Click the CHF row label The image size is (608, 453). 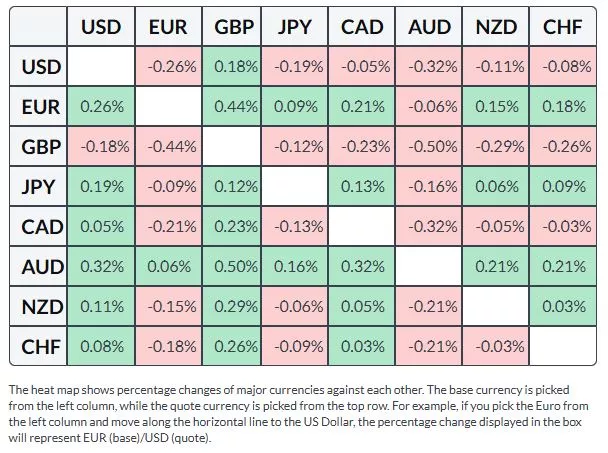click(x=42, y=347)
